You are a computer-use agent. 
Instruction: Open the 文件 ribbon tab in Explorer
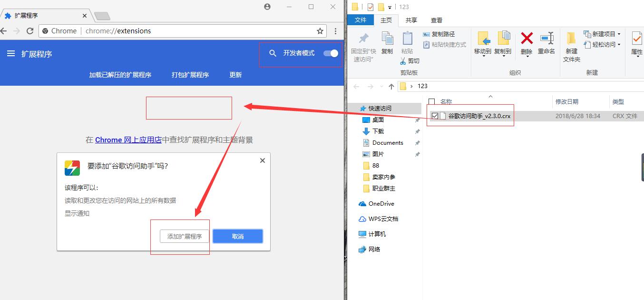tap(361, 20)
